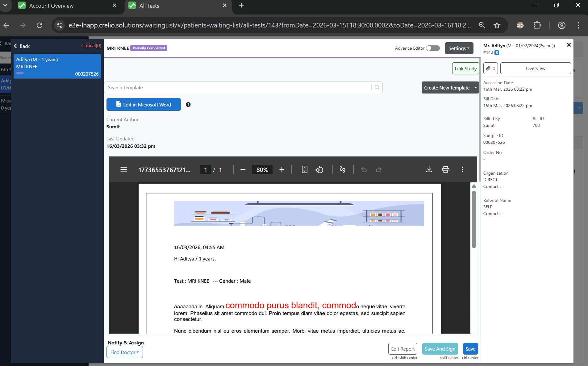This screenshot has height=366, width=588.
Task: Download the PDF report
Action: coord(429,169)
